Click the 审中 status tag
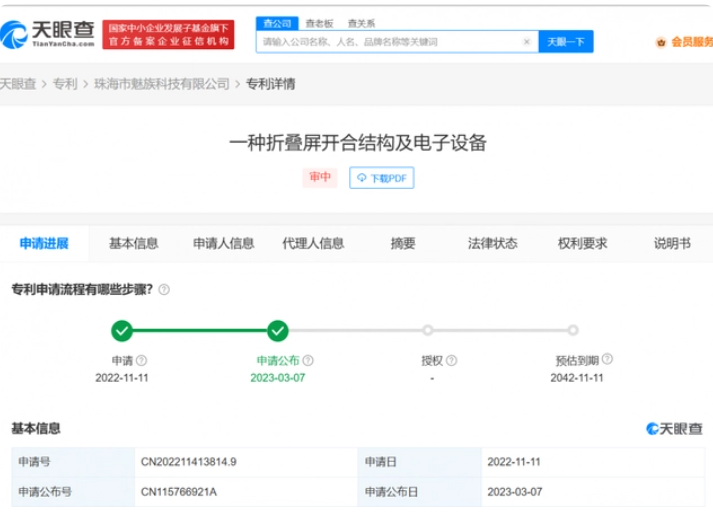The width and height of the screenshot is (713, 519). [320, 177]
